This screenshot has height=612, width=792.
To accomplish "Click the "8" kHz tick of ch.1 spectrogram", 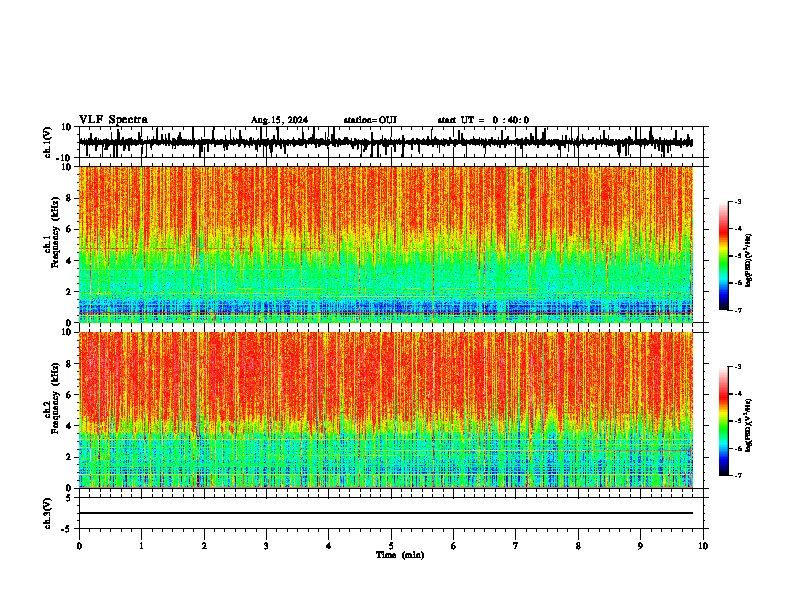I will pyautogui.click(x=69, y=198).
